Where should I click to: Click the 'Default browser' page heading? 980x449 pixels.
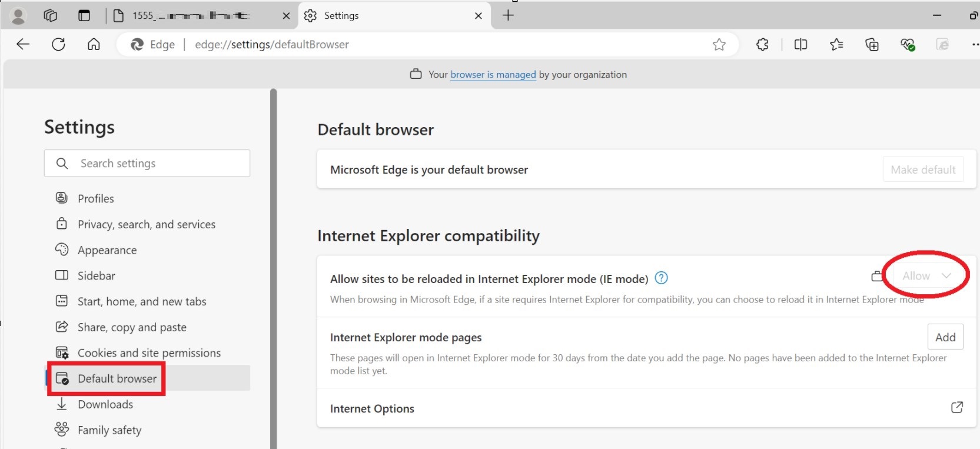point(376,129)
